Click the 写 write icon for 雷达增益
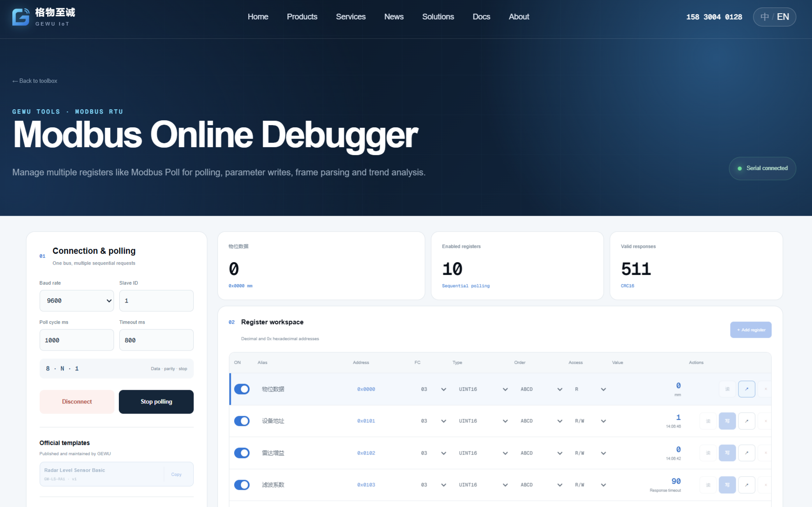Image resolution: width=812 pixels, height=507 pixels. coord(727,453)
